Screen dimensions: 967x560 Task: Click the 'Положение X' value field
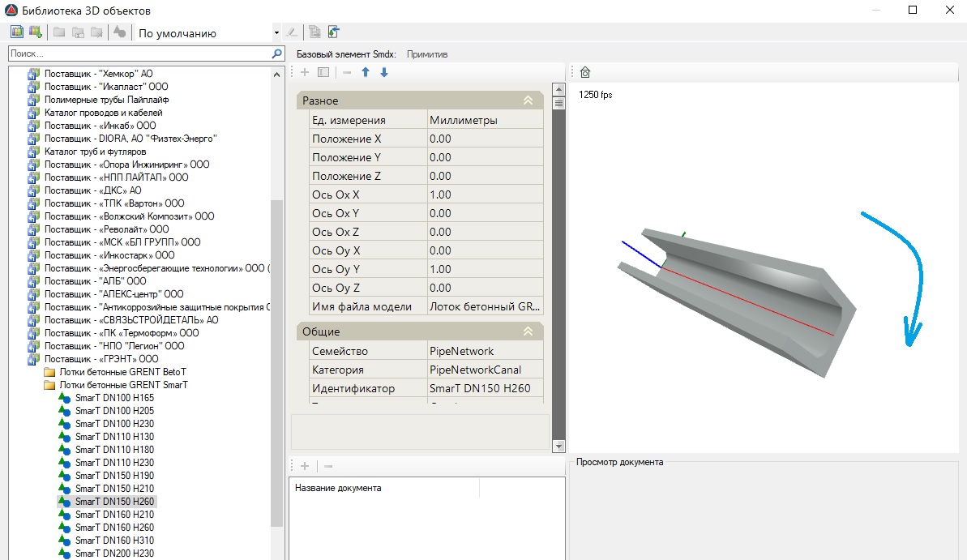(x=485, y=139)
